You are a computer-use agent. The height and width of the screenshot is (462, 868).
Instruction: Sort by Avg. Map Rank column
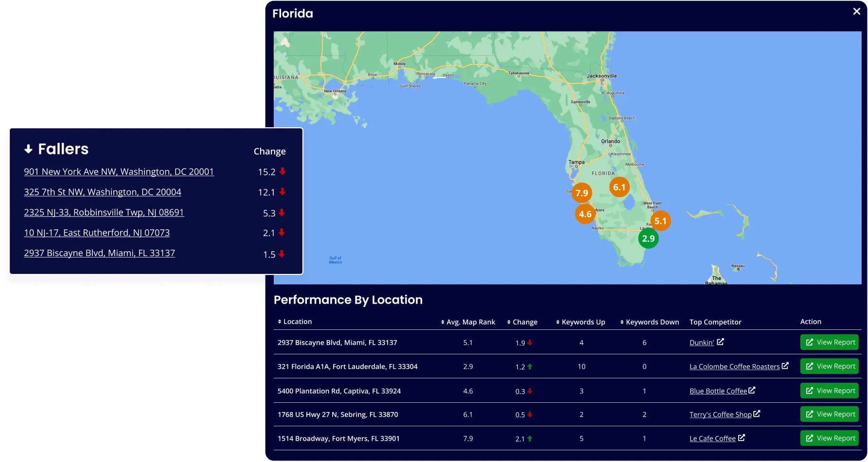(x=468, y=322)
